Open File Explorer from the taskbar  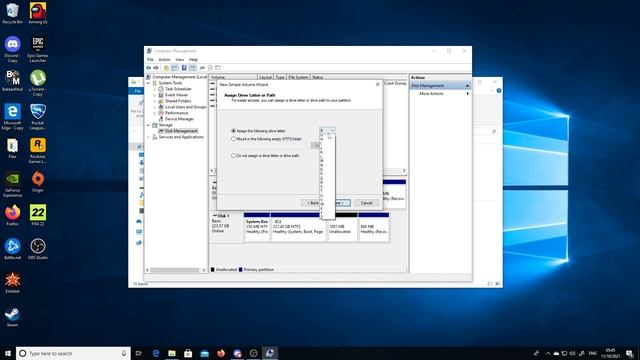click(172, 353)
